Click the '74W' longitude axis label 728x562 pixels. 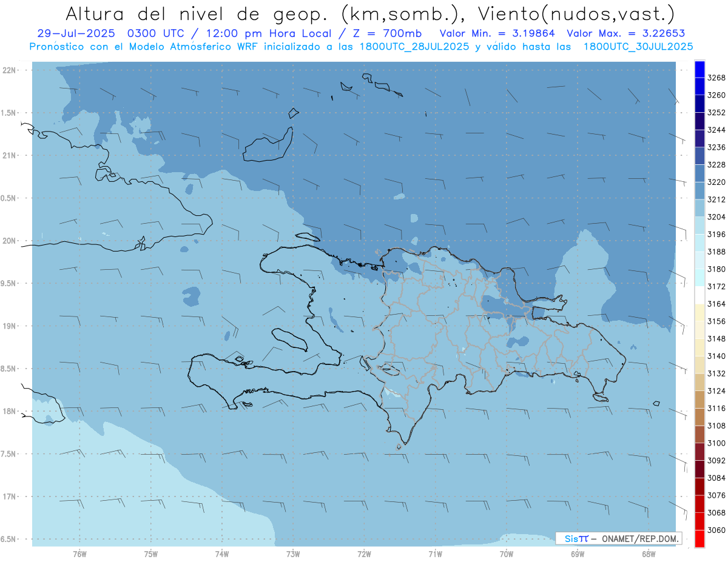(221, 554)
